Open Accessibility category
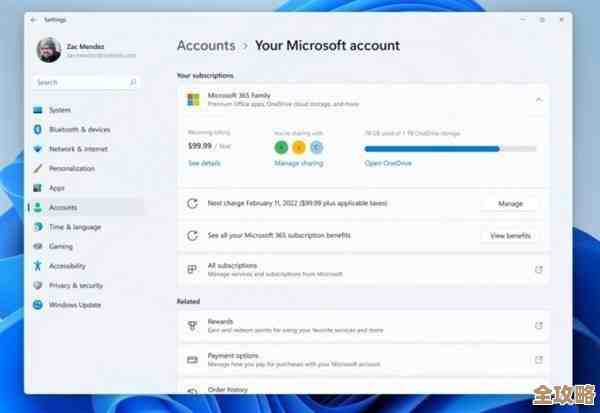This screenshot has width=600, height=413. [x=86, y=266]
